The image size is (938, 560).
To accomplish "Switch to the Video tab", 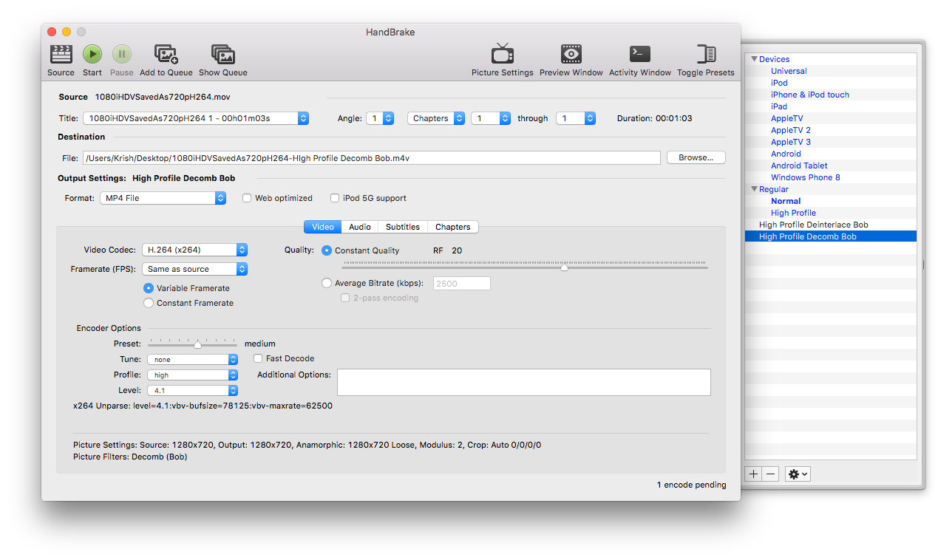I will pyautogui.click(x=322, y=227).
